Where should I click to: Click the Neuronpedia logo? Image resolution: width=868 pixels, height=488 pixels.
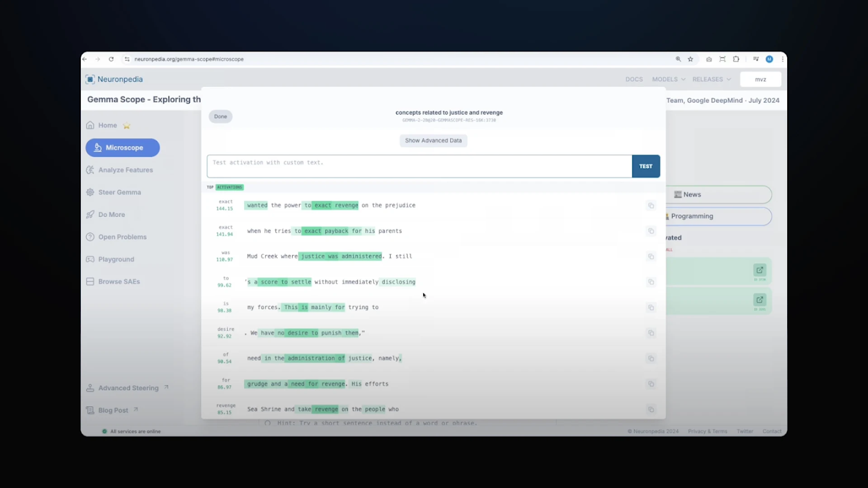tap(115, 79)
